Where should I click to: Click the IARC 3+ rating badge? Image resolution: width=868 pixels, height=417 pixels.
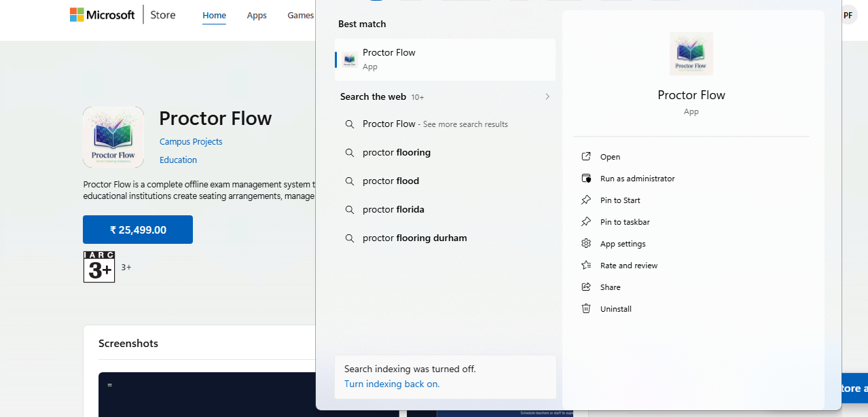point(99,267)
